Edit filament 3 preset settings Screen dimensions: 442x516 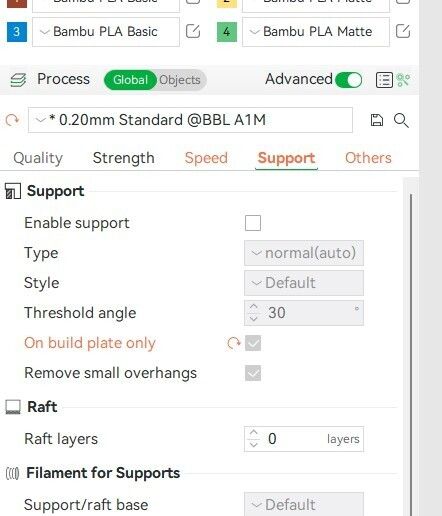[193, 32]
